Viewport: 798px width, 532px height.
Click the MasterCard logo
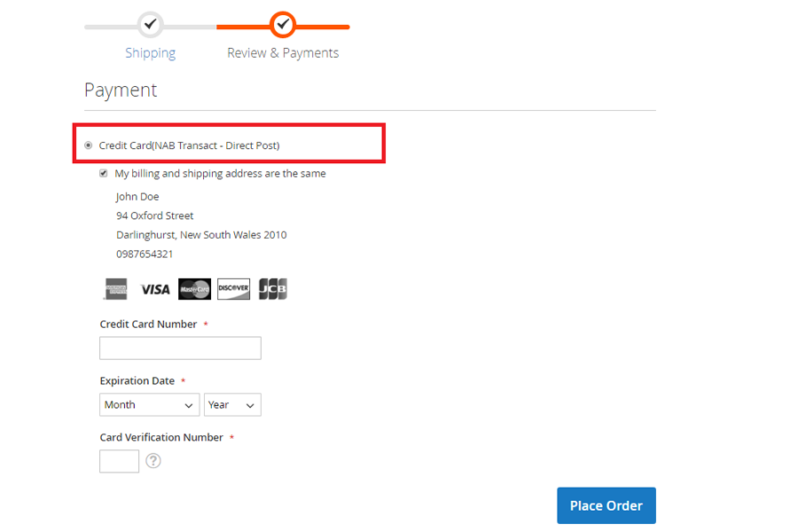point(194,289)
